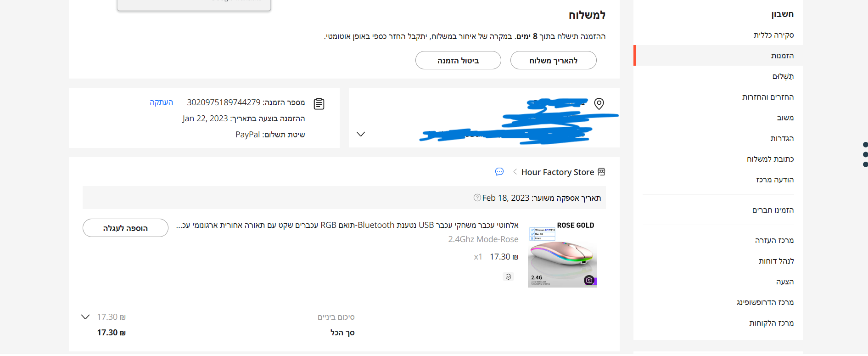Screen dimensions: 868x356
Task: Click the address location pin icon
Action: 599,104
